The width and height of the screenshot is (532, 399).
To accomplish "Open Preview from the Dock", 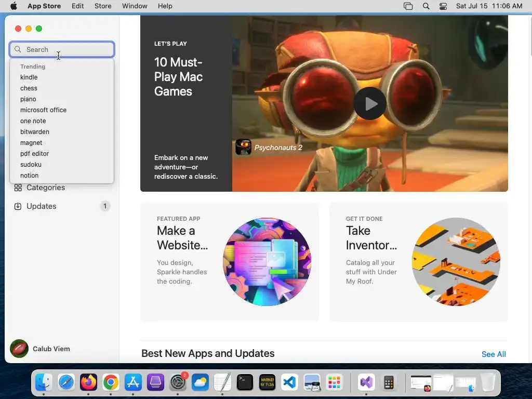I will point(312,382).
